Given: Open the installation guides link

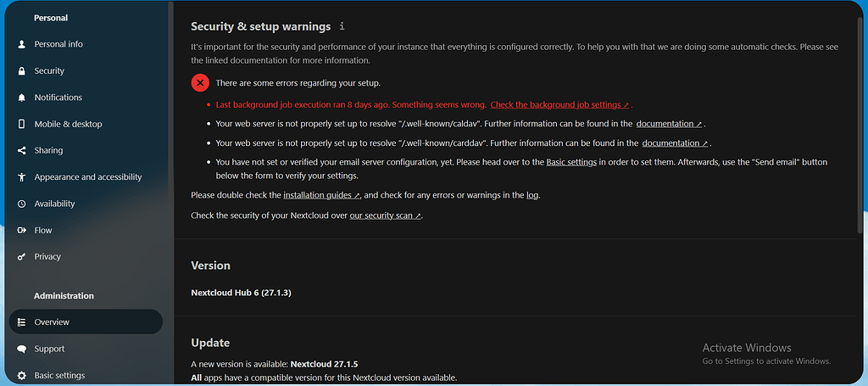Looking at the screenshot, I should click(321, 195).
